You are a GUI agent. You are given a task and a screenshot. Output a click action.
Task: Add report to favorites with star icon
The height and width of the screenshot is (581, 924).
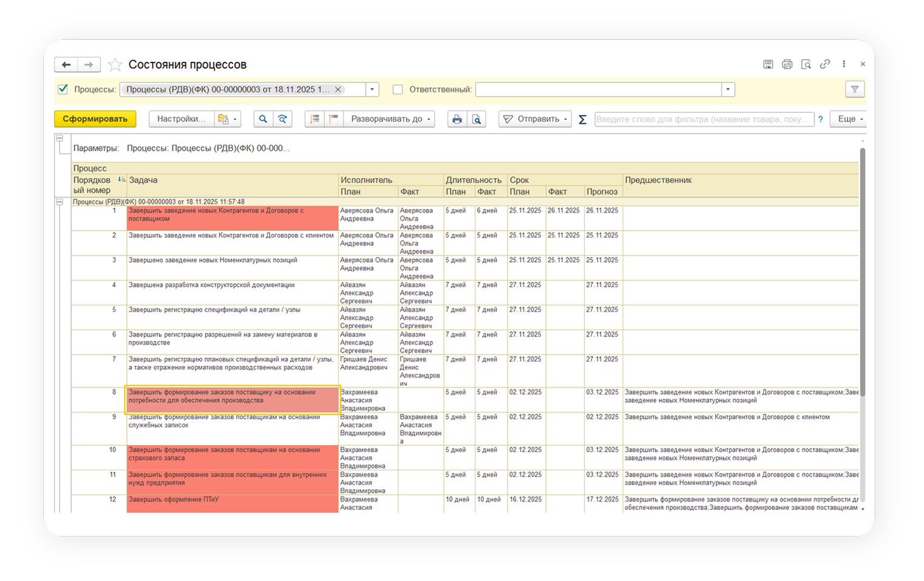[x=114, y=64]
